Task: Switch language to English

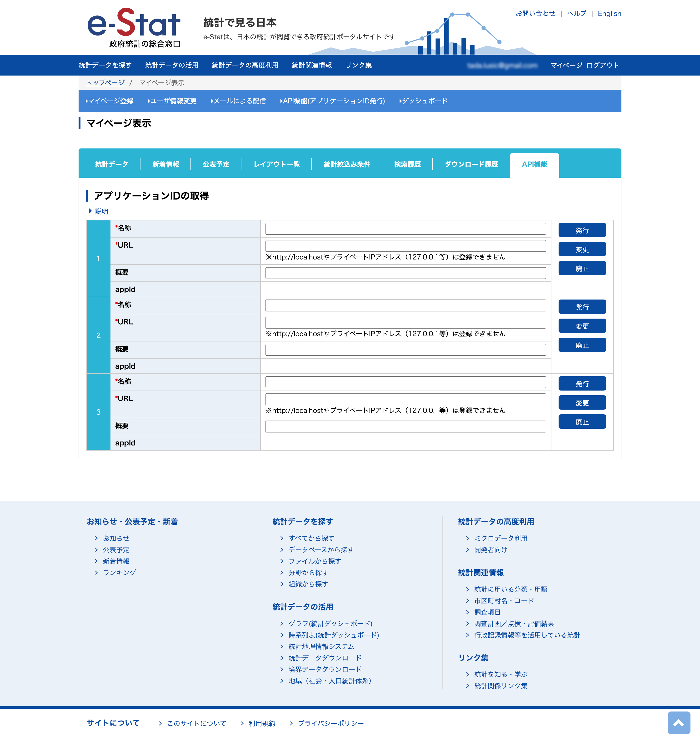Action: click(x=609, y=13)
